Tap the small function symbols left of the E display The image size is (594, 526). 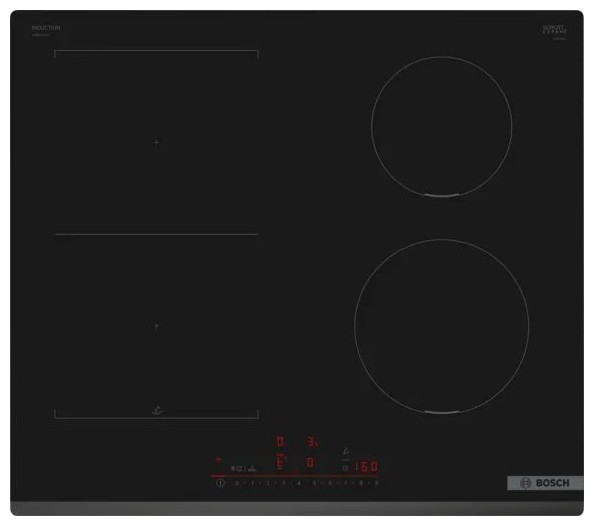point(244,469)
